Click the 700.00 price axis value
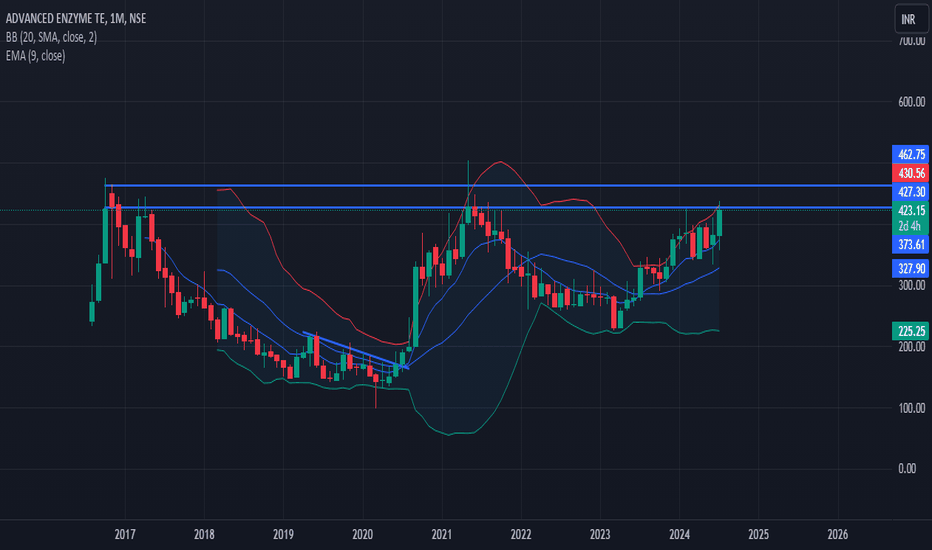Image resolution: width=932 pixels, height=550 pixels. pos(911,41)
